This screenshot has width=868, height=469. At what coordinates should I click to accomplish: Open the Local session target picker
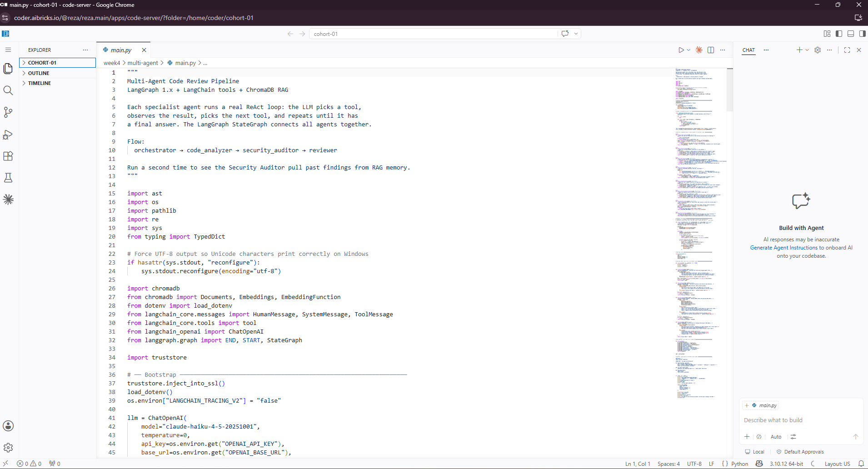pyautogui.click(x=755, y=452)
